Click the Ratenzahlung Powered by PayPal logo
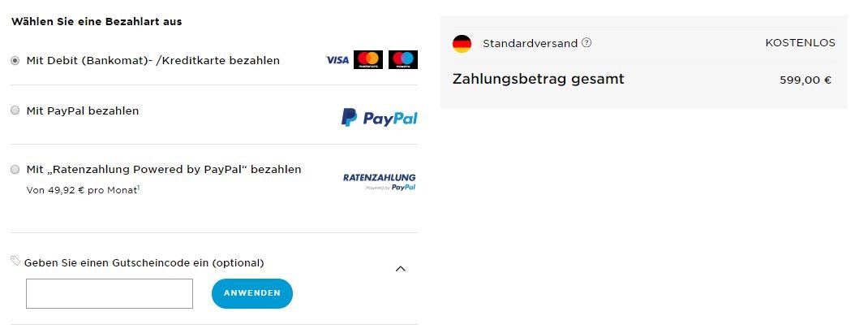 pos(379,181)
